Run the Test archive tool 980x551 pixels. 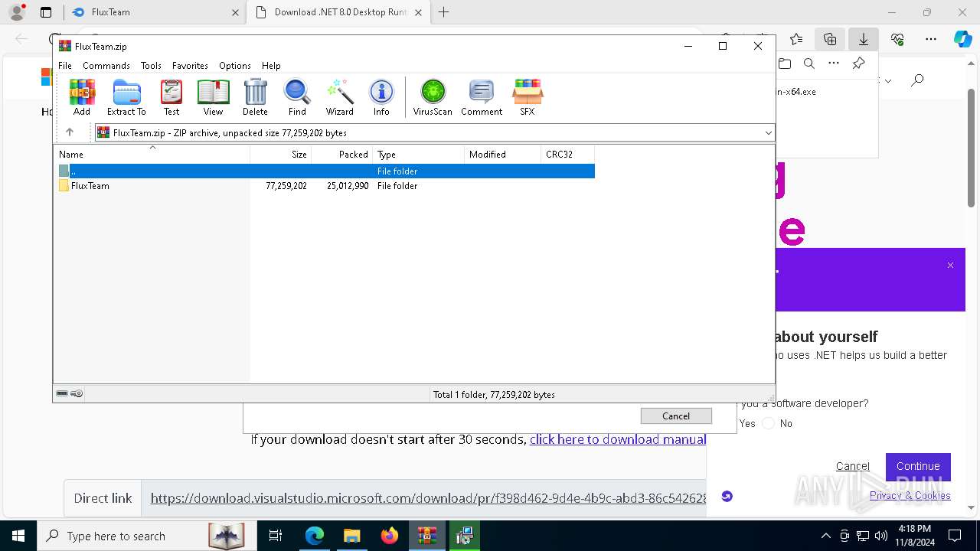(x=171, y=97)
